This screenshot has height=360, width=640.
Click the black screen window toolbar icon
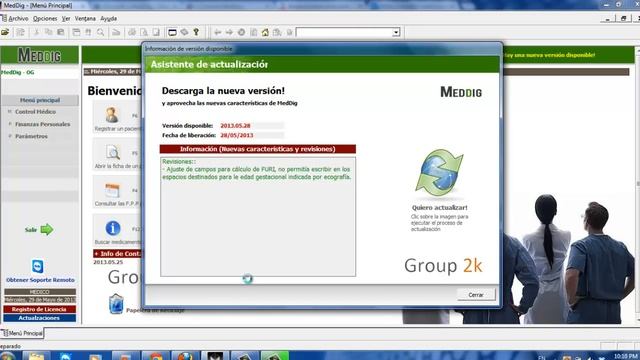coord(172,32)
